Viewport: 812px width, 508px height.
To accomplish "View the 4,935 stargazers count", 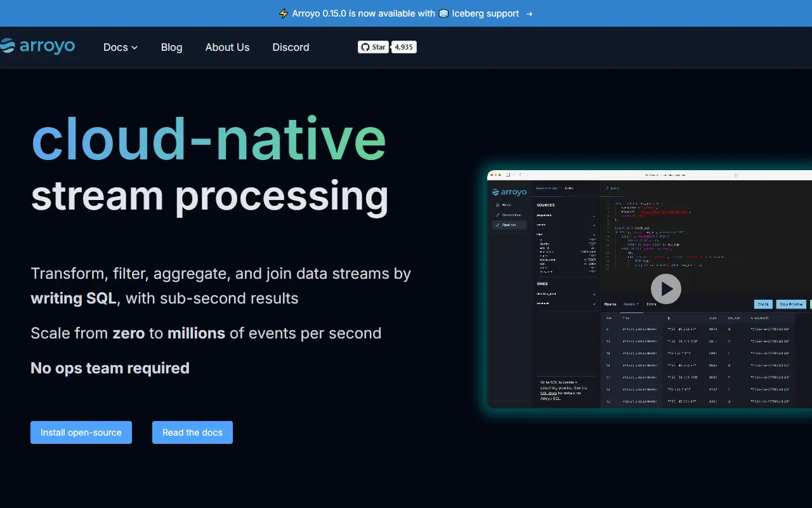I will (403, 47).
